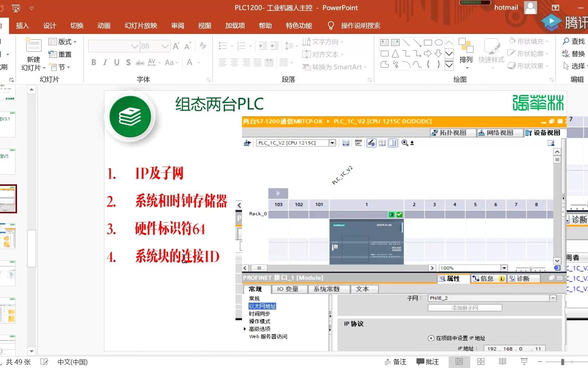The width and height of the screenshot is (588, 368).
Task: Click slide title text 组态两台PLC
Action: coord(220,104)
